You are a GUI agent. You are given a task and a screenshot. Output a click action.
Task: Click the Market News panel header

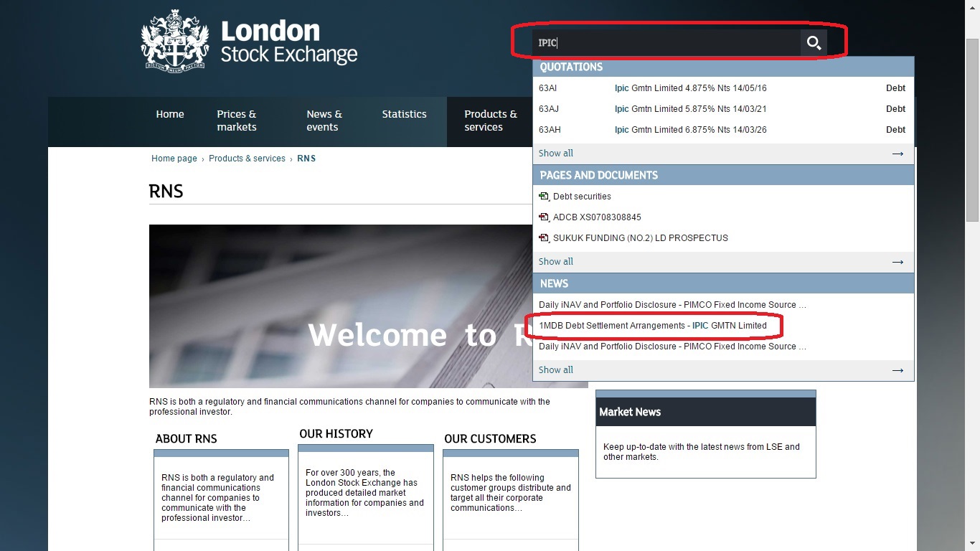(706, 412)
